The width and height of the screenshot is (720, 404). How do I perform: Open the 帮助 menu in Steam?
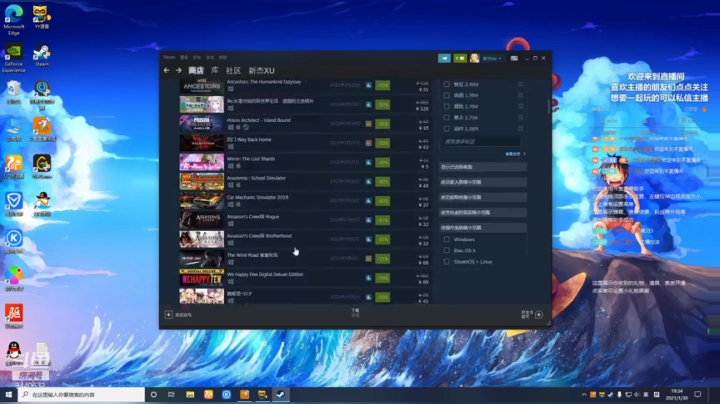pyautogui.click(x=223, y=57)
